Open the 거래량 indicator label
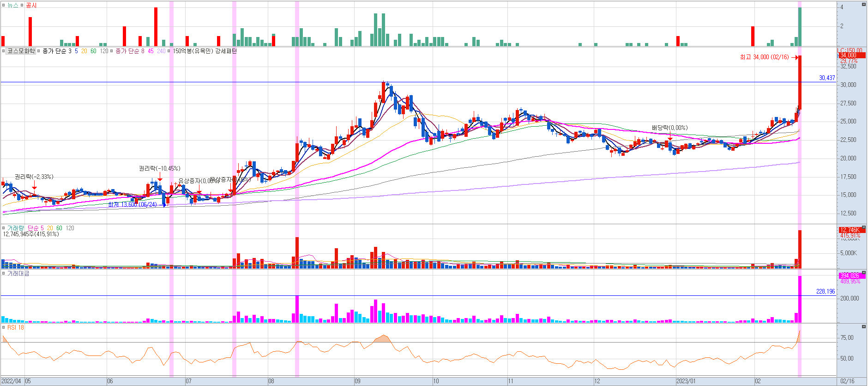Viewport: 868px width, 386px height. [16, 228]
